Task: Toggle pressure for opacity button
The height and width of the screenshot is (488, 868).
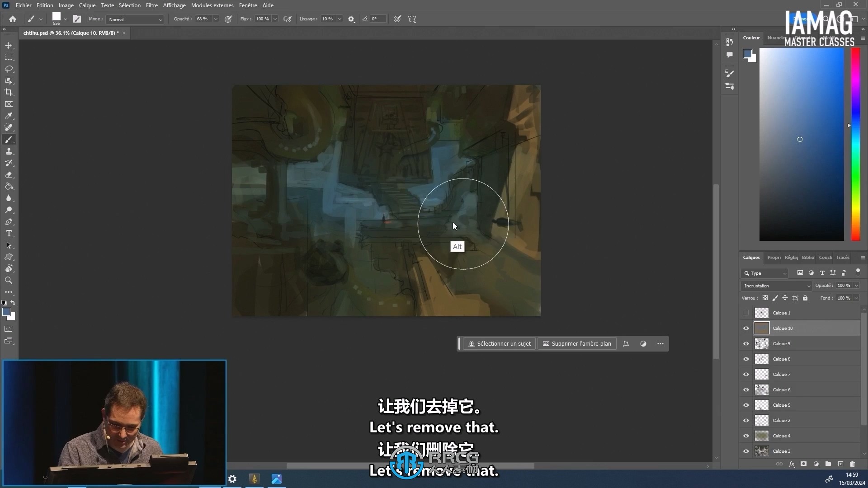Action: pos(228,19)
